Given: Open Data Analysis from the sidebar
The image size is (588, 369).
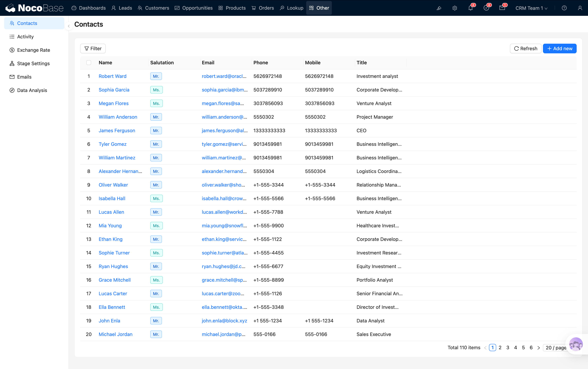Looking at the screenshot, I should 32,90.
